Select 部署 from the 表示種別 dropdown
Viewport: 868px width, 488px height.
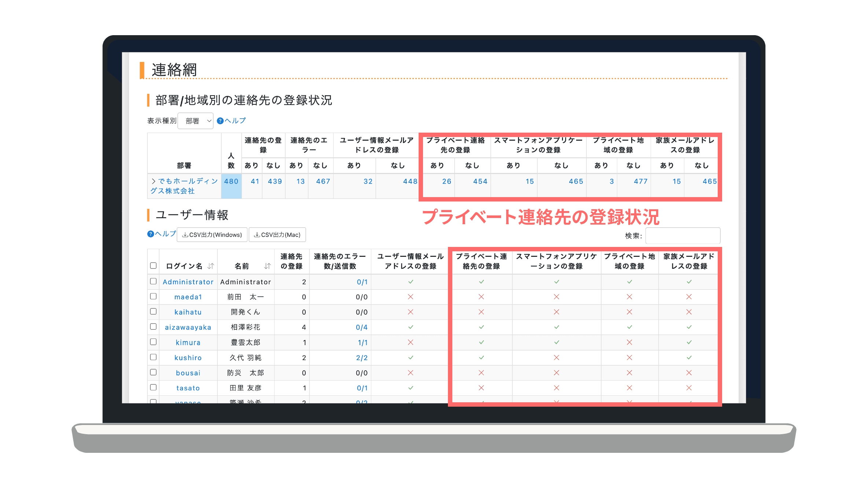coord(197,121)
